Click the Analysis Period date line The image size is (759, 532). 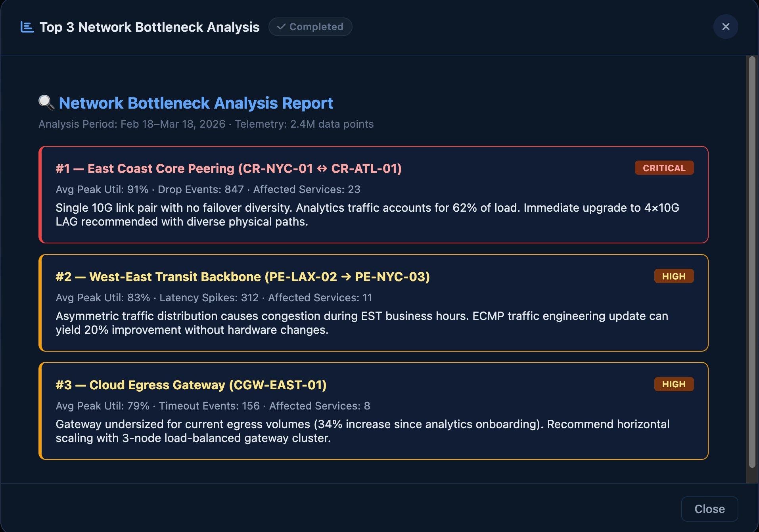pyautogui.click(x=206, y=124)
